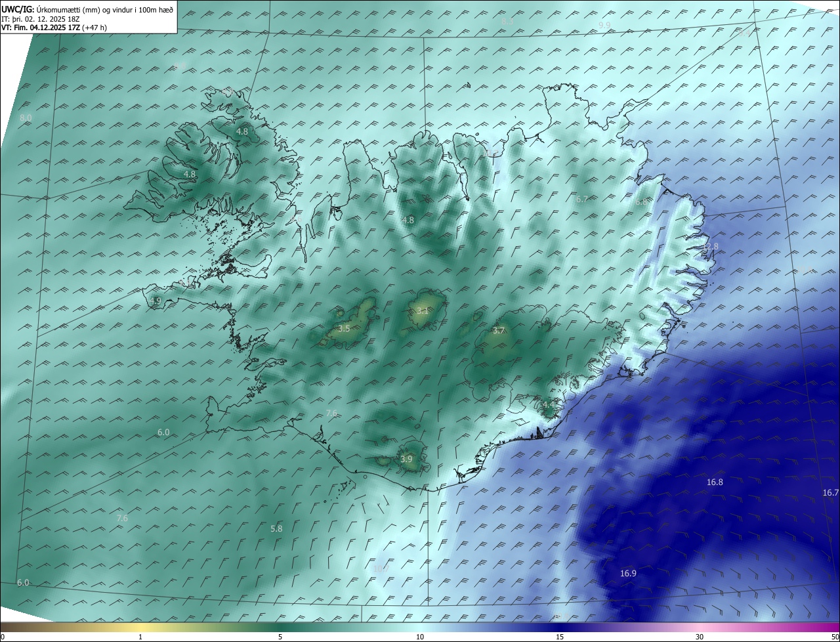
Task: Click the 4.4 value label on the map
Action: (549, 405)
